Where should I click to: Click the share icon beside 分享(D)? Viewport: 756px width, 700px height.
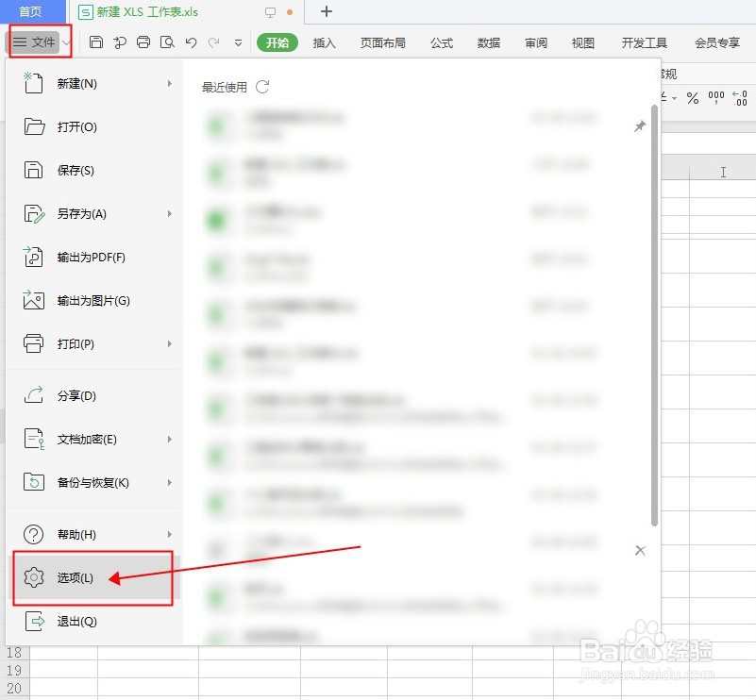pyautogui.click(x=34, y=395)
